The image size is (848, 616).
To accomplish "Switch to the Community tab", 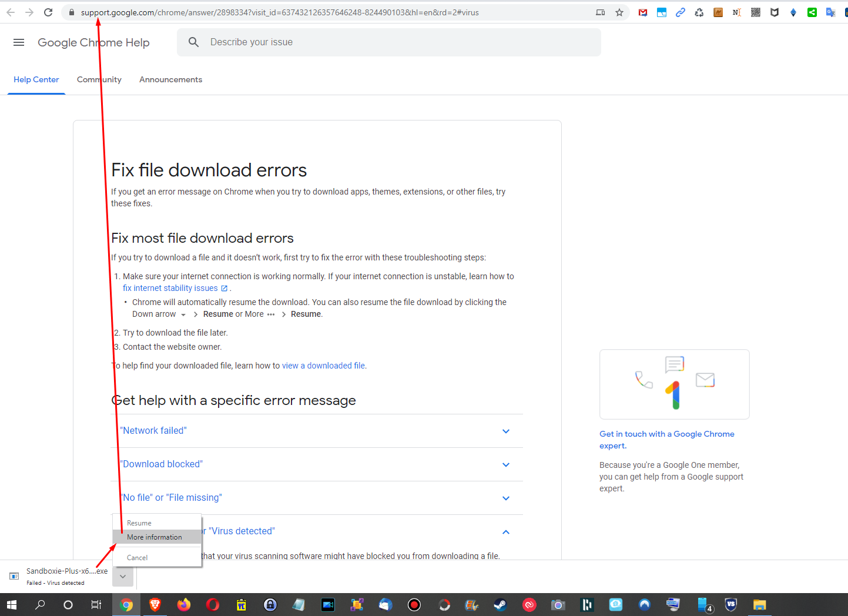I will coord(99,79).
